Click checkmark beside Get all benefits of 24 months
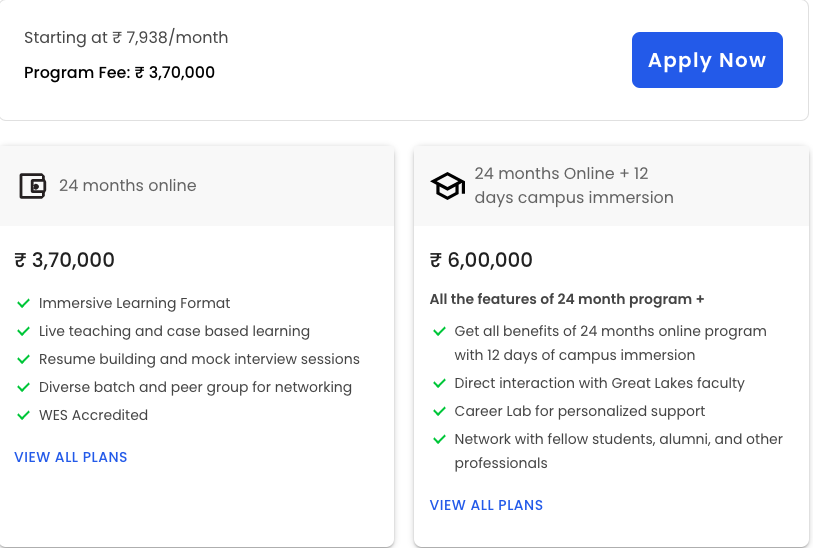This screenshot has width=813, height=548. [x=439, y=331]
